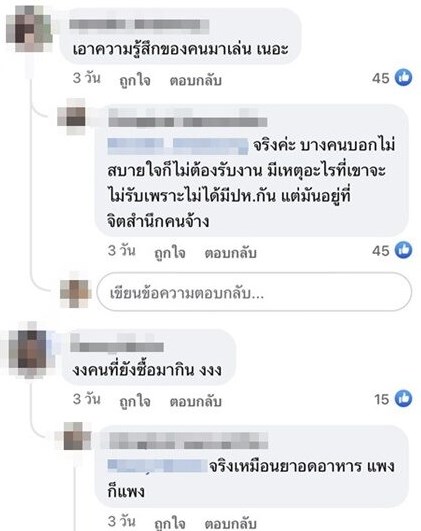Viewport: 421px width, 531px height.
Task: Click 45 reaction count on first comment
Action: [x=381, y=78]
